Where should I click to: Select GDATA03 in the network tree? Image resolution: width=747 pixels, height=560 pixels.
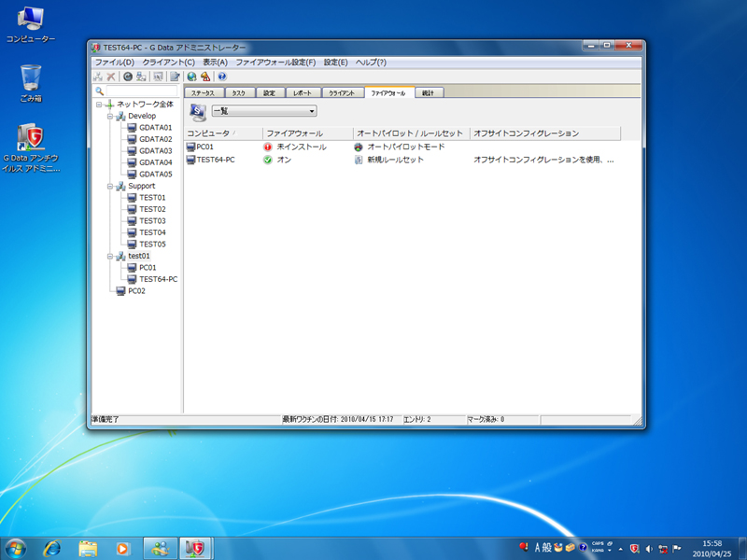click(155, 150)
